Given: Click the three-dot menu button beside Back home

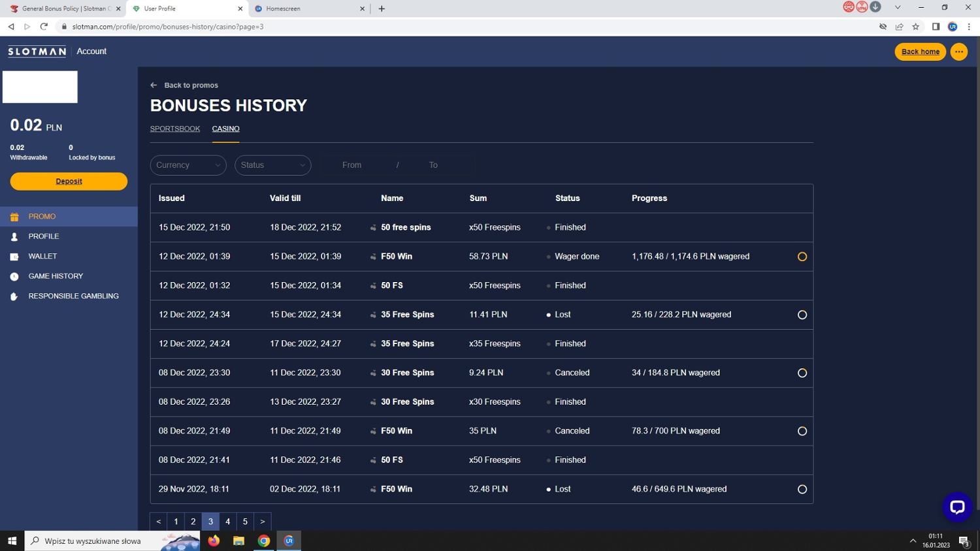Looking at the screenshot, I should click(x=958, y=52).
